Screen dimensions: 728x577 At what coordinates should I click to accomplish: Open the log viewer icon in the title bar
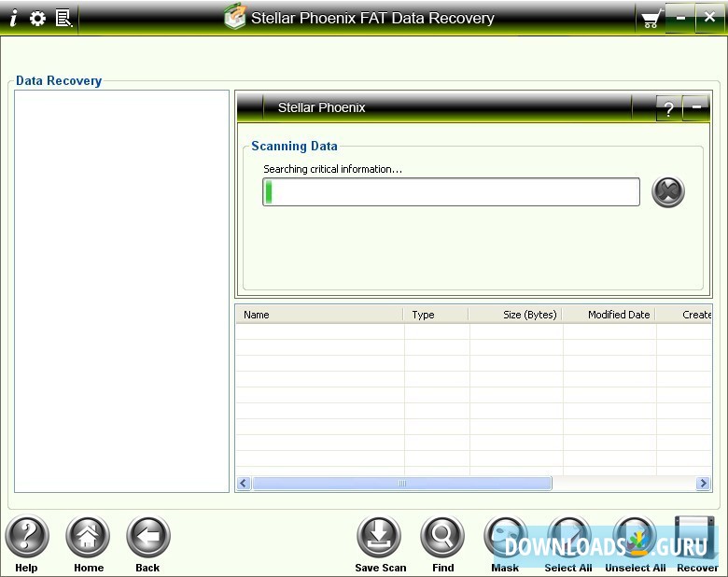pos(63,18)
